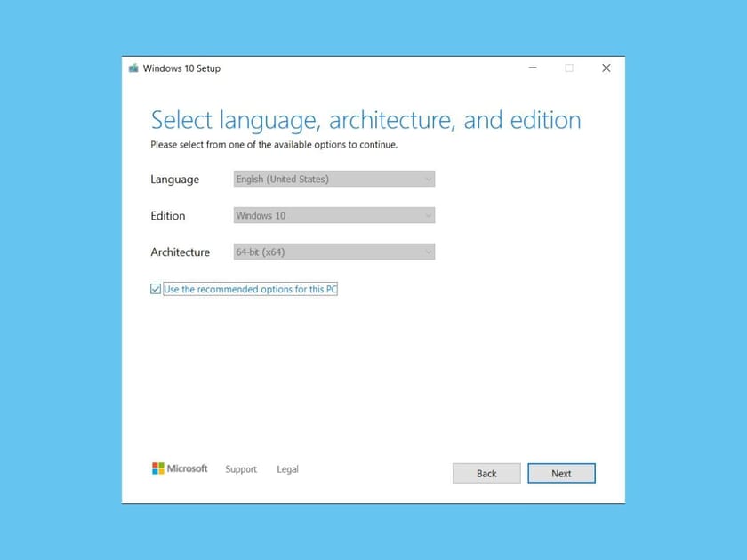This screenshot has height=560, width=747.
Task: Click the Next button
Action: click(x=561, y=473)
